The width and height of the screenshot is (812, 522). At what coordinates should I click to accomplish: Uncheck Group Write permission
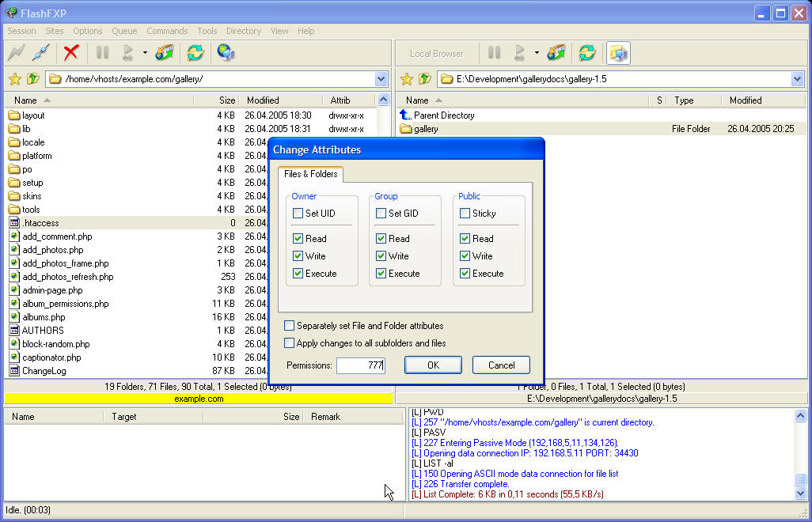[381, 256]
